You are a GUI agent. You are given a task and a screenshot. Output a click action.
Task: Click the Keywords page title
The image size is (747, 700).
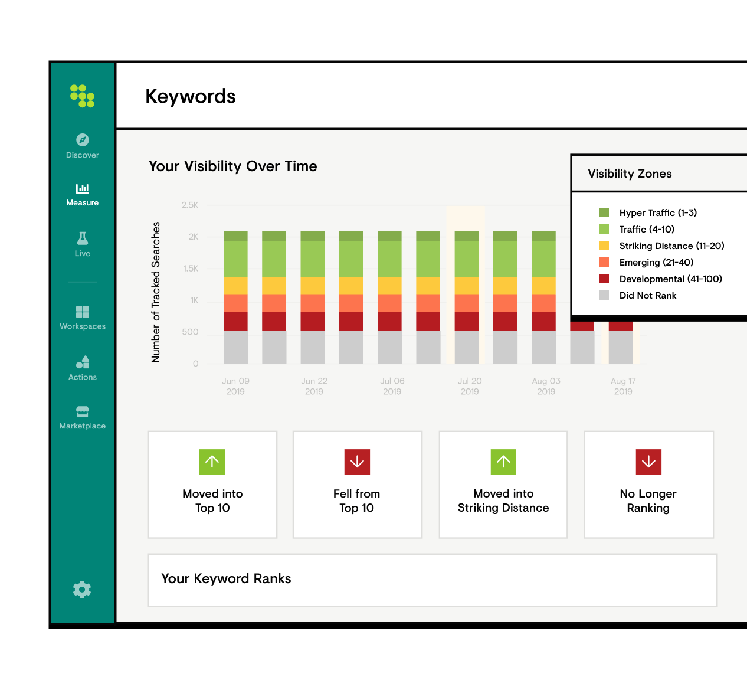click(x=191, y=96)
